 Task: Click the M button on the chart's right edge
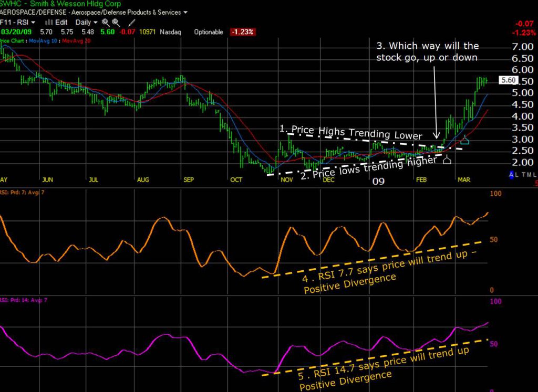(x=529, y=176)
